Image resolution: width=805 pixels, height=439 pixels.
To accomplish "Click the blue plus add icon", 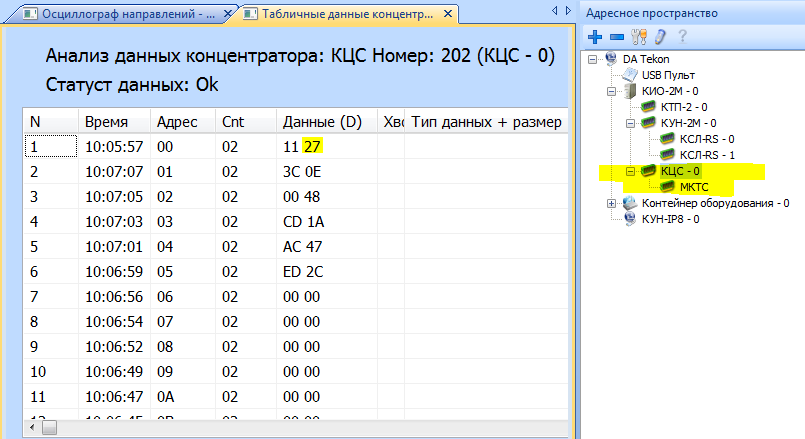I will point(596,37).
